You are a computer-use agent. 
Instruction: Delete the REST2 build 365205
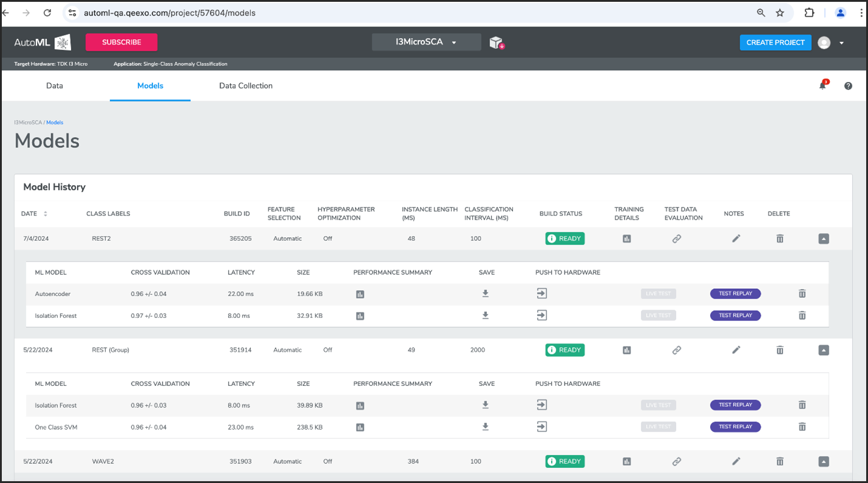pos(780,239)
